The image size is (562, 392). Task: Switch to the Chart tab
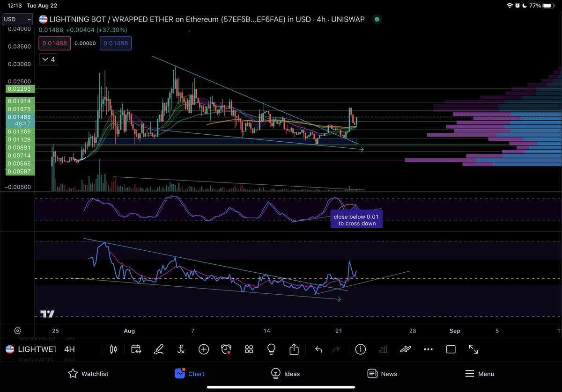pos(189,373)
